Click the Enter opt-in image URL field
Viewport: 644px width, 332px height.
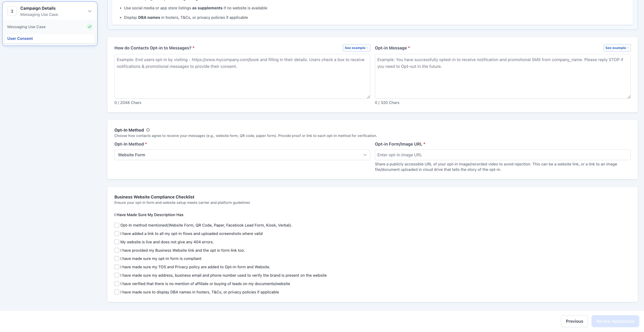tap(502, 155)
